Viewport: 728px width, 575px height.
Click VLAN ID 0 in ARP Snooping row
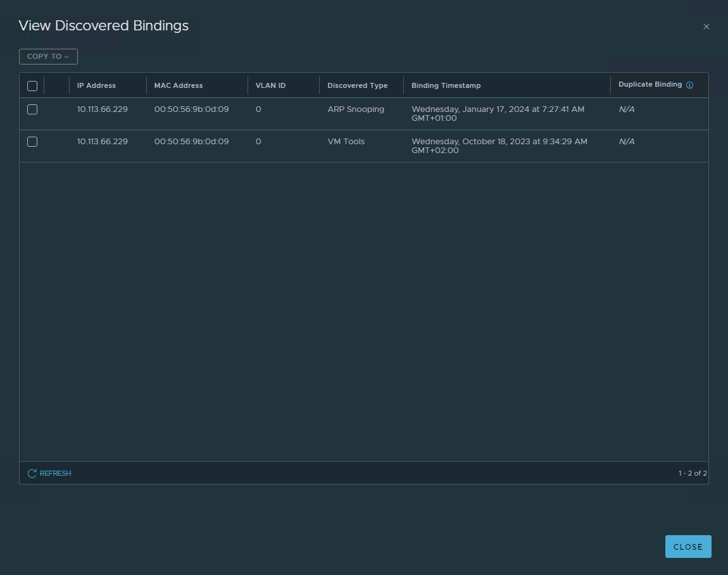click(x=258, y=109)
